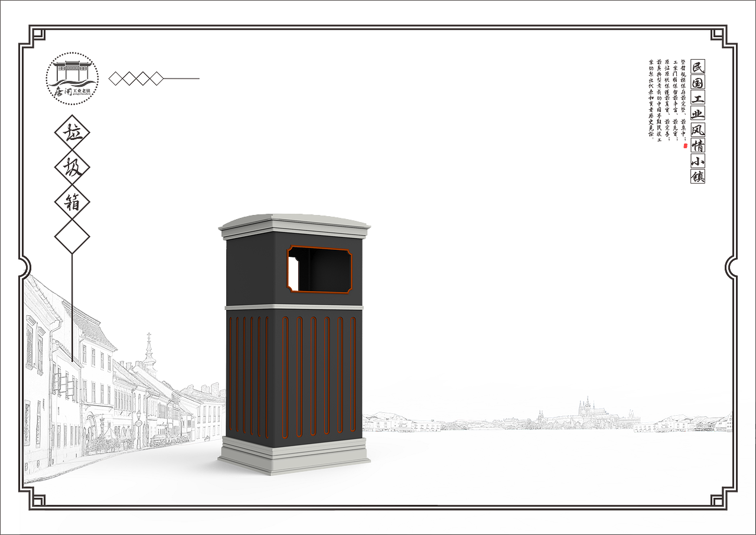Click the boxed character "风"
Viewport: 756px width, 535px height.
tap(698, 129)
